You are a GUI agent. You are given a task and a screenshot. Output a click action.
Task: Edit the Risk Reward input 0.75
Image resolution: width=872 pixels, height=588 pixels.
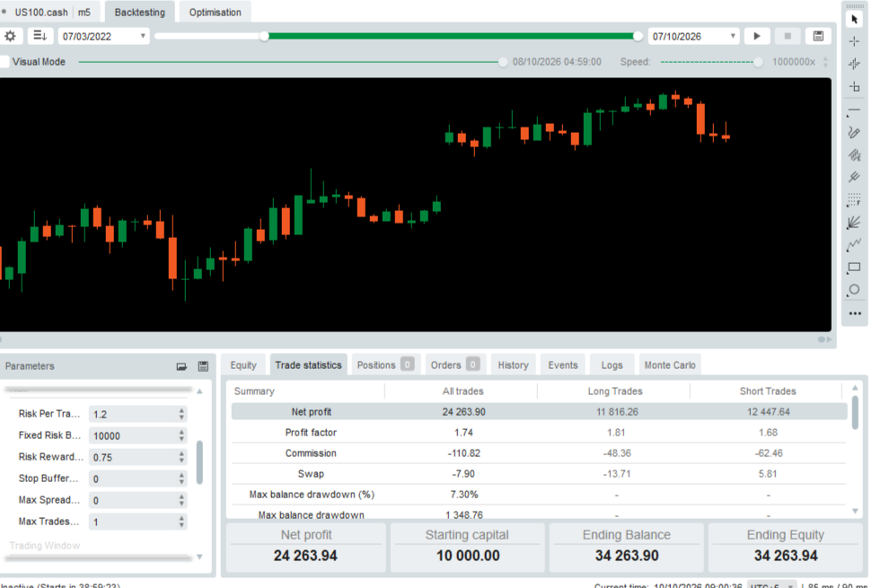(x=134, y=458)
